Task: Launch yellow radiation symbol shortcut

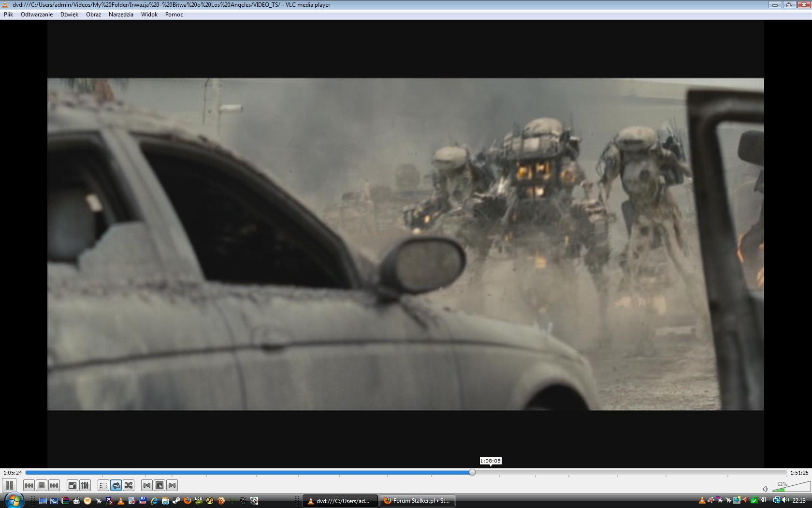Action: [210, 501]
